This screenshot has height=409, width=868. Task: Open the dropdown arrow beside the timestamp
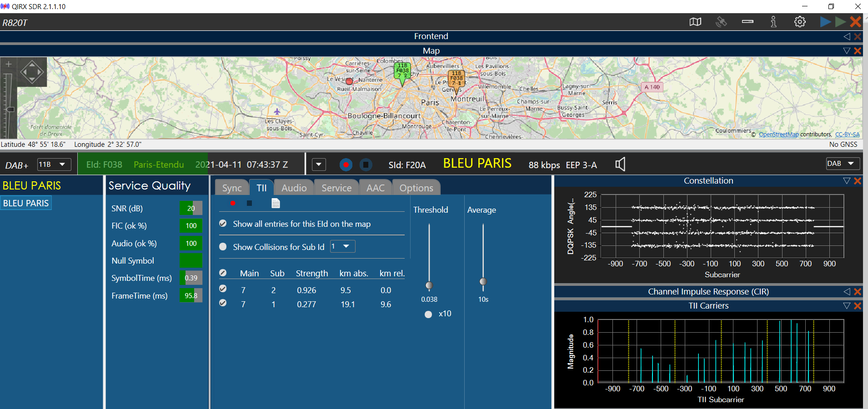(x=319, y=165)
